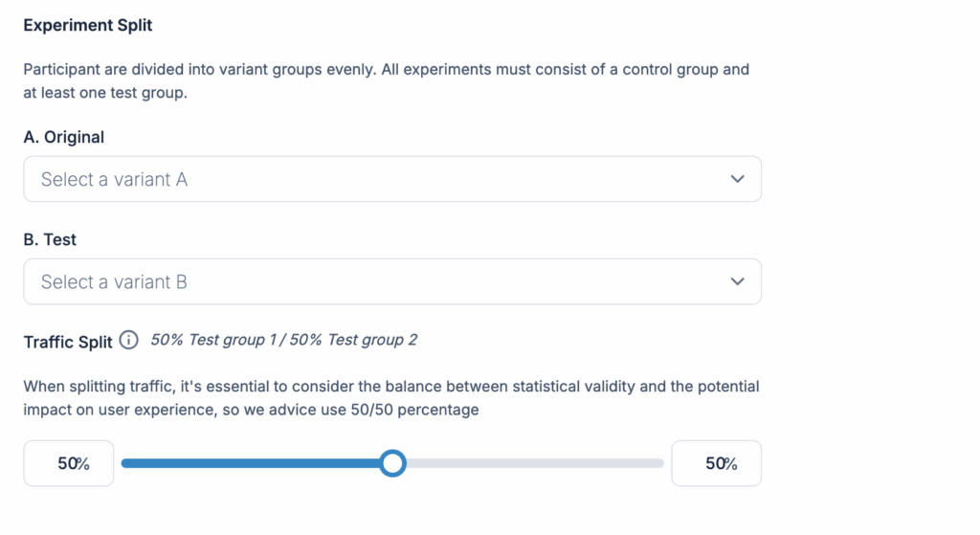Click the '50% Test group 1' text
980x535 pixels.
click(x=211, y=340)
